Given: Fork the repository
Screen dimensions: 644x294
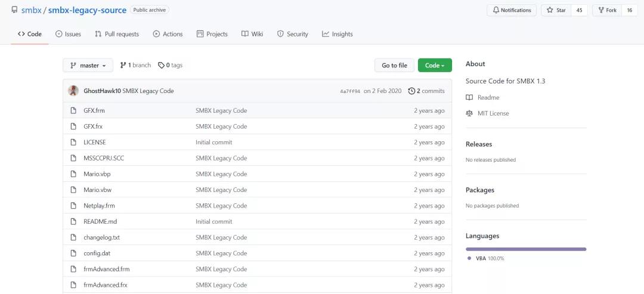Looking at the screenshot, I should (x=607, y=10).
